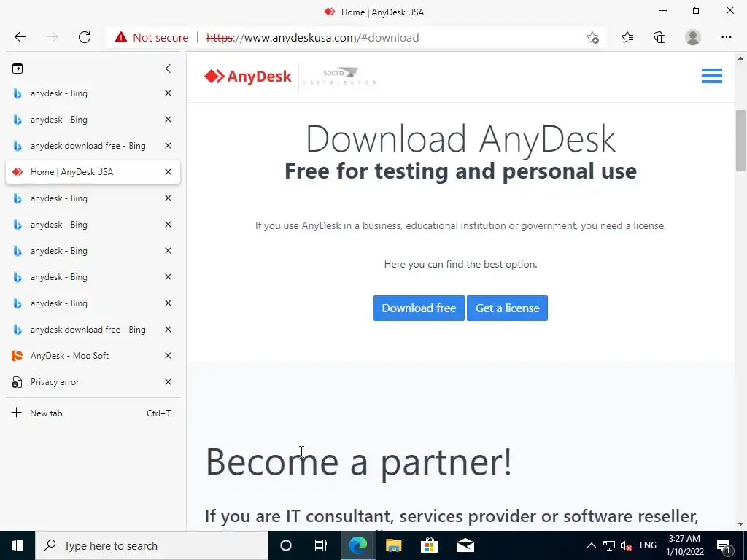Show hidden system tray icons
The image size is (747, 560).
pos(591,545)
